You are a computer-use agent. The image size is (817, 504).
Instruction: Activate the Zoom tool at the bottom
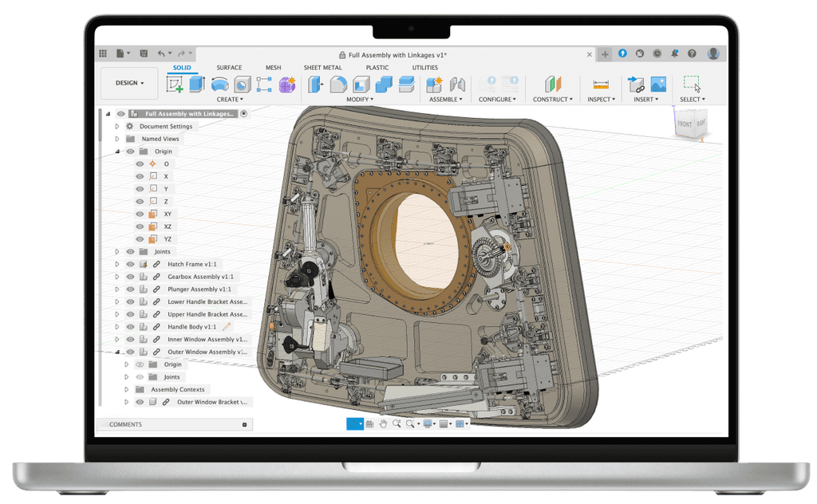coord(397,423)
